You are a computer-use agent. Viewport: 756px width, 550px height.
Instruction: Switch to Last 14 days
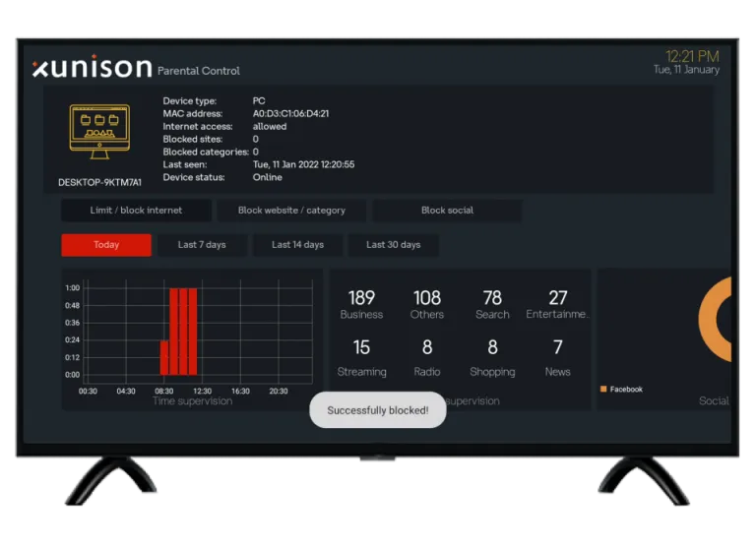click(297, 245)
